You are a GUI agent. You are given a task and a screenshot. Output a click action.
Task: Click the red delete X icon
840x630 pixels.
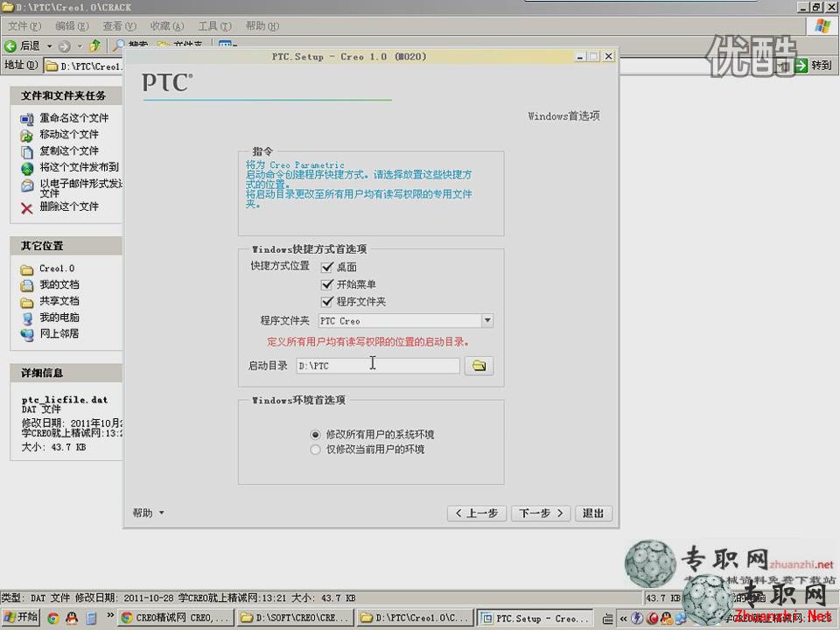[27, 208]
